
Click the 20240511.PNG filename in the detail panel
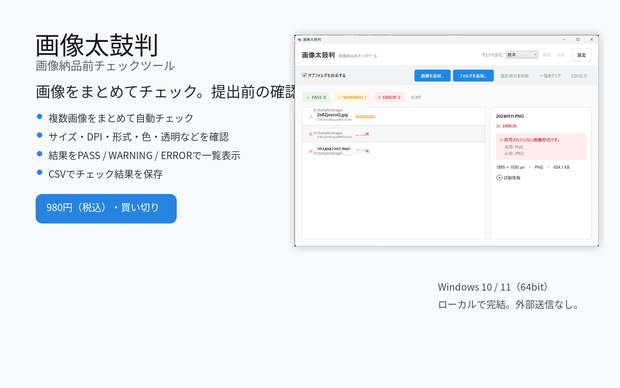pos(510,116)
